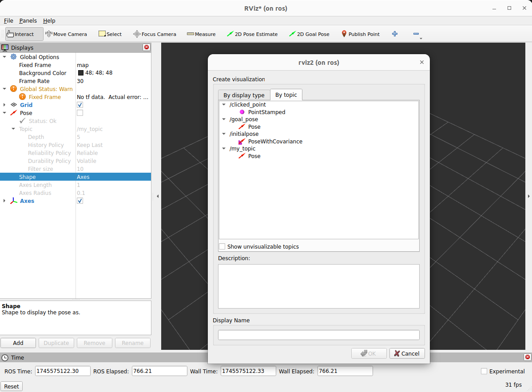Click the Time panel clock icon
532x392 pixels.
coord(5,357)
